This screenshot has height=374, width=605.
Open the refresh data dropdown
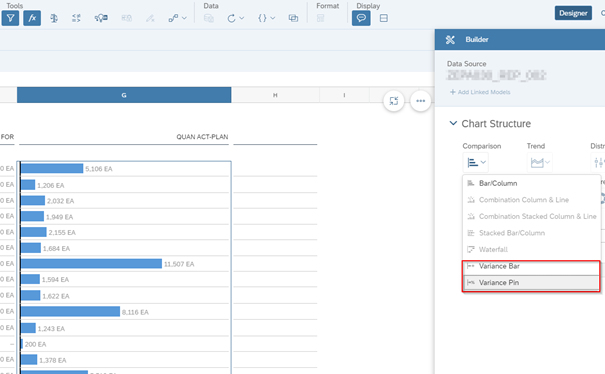click(x=235, y=18)
